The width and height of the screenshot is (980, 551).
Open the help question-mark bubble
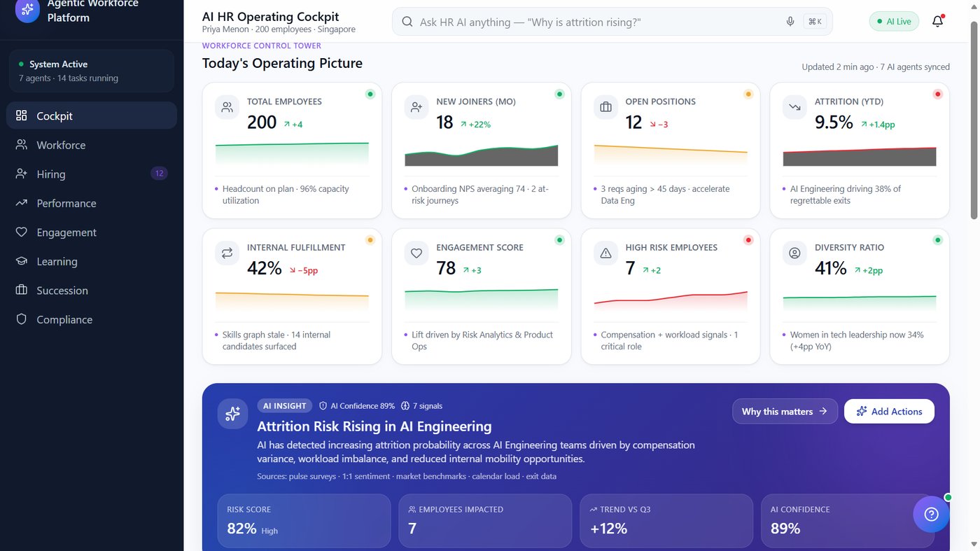(x=931, y=515)
